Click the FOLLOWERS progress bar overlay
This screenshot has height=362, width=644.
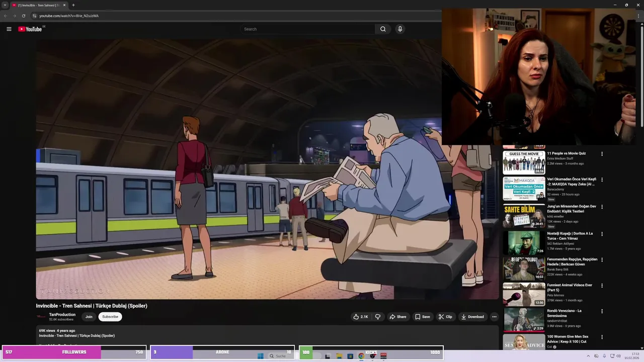point(74,352)
